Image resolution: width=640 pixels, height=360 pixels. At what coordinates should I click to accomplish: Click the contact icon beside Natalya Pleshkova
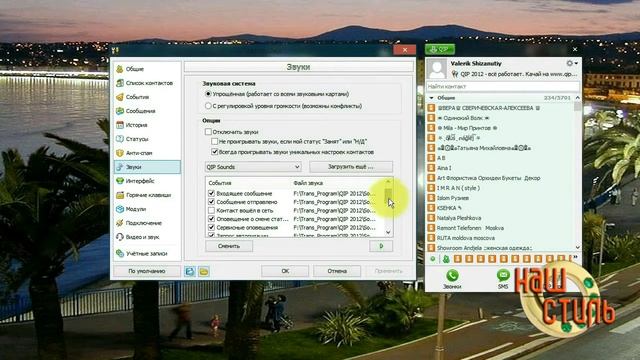pos(431,218)
